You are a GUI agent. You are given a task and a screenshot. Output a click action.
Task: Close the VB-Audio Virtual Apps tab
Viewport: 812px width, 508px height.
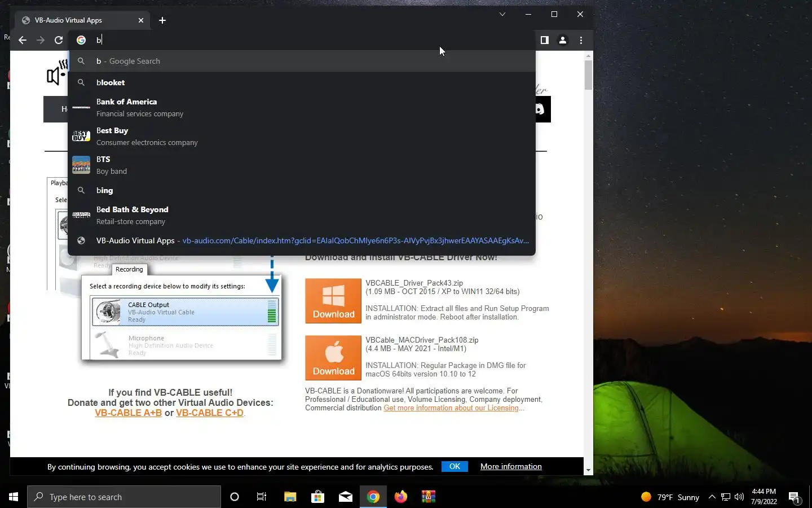coord(141,20)
